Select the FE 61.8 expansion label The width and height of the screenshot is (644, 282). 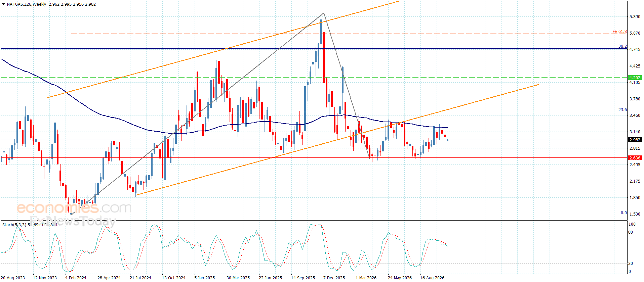[619, 32]
